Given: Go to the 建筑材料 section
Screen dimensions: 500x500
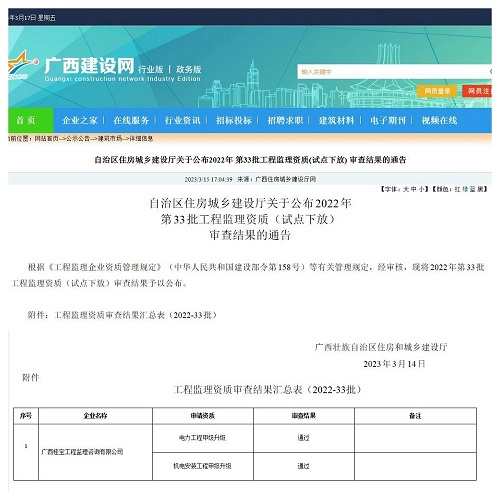Looking at the screenshot, I should tap(336, 120).
